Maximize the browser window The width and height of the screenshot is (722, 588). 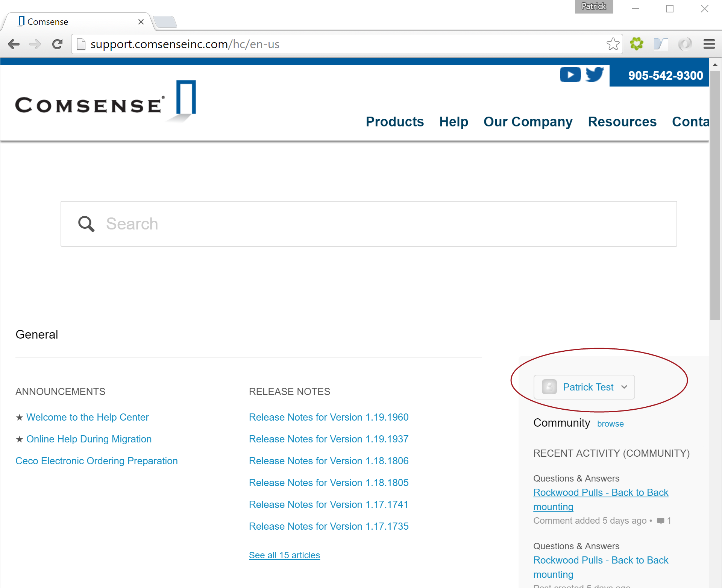[670, 8]
